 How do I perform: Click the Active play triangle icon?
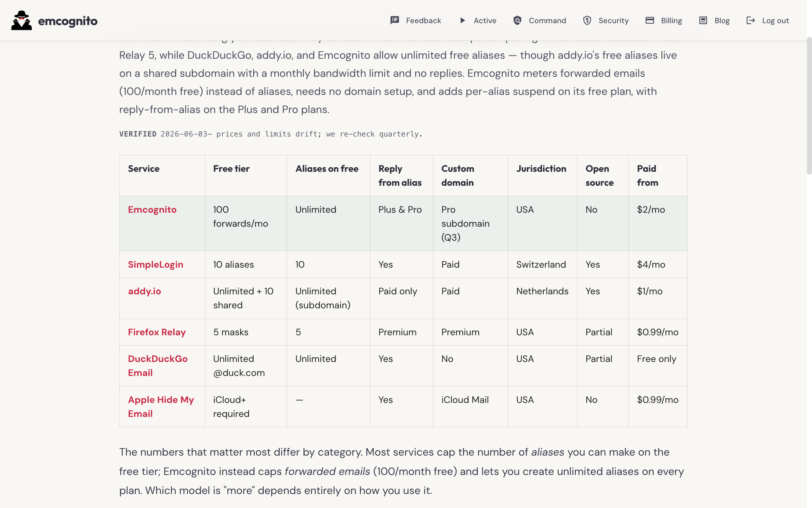(x=463, y=21)
